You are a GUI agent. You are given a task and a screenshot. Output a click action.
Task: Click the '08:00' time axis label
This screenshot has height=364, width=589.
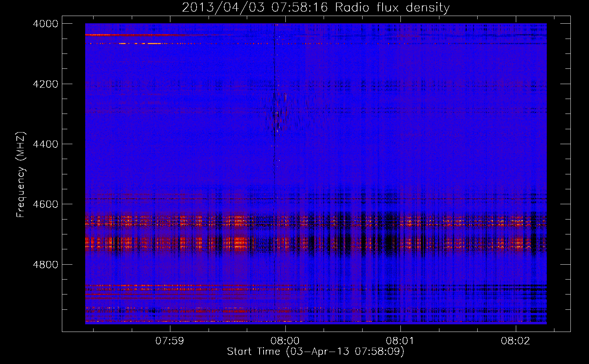(x=285, y=341)
